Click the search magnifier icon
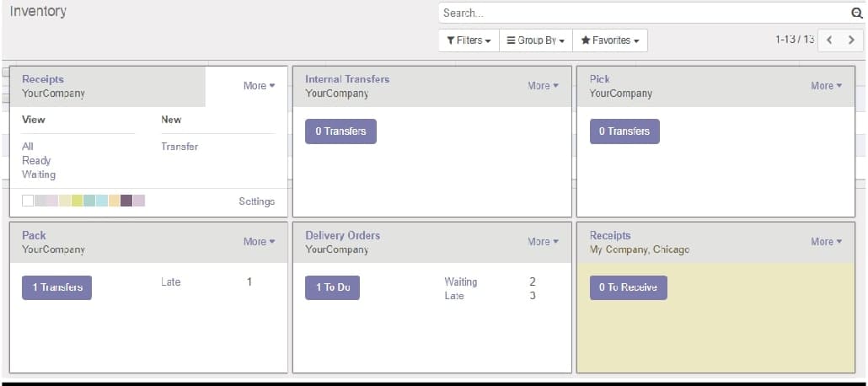The height and width of the screenshot is (386, 868). (856, 13)
